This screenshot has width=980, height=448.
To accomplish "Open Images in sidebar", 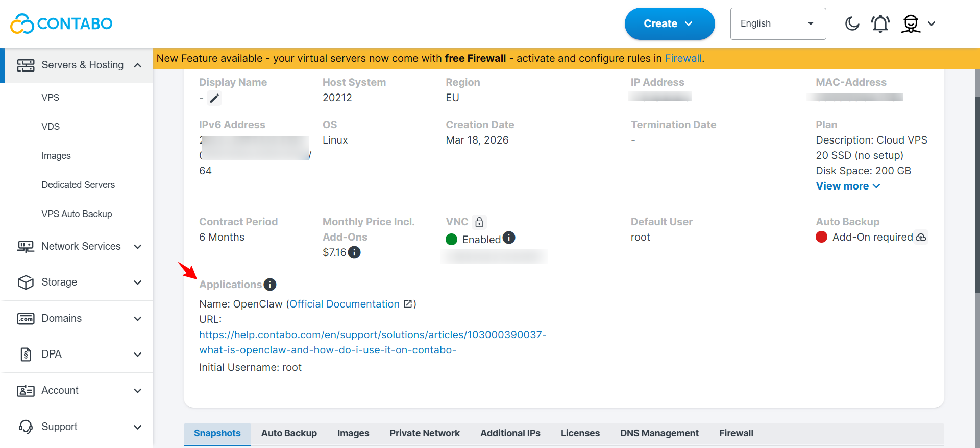I will coord(56,156).
